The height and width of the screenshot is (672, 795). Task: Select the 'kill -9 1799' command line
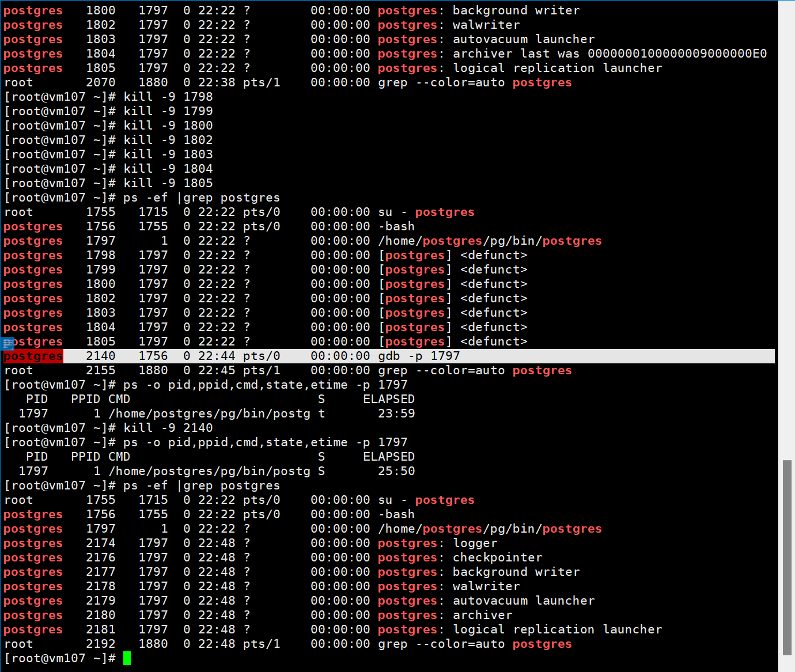[168, 111]
